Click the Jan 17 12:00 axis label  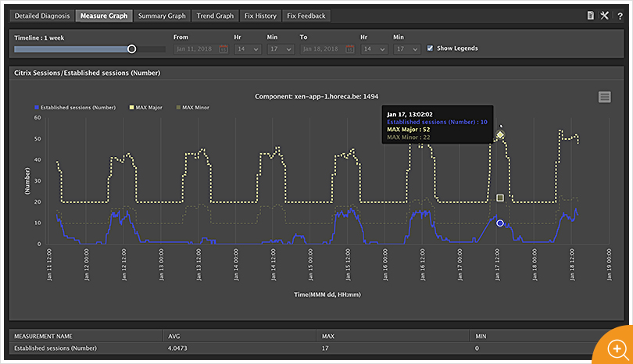497,265
